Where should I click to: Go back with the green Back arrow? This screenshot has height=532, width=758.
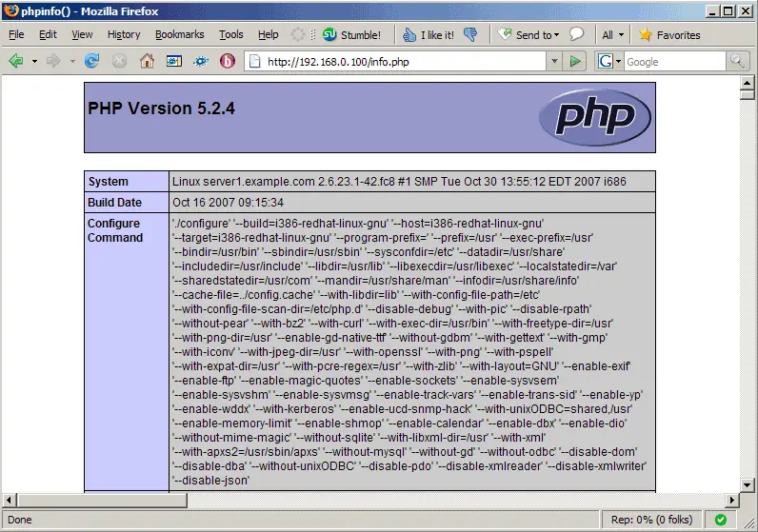tap(16, 61)
